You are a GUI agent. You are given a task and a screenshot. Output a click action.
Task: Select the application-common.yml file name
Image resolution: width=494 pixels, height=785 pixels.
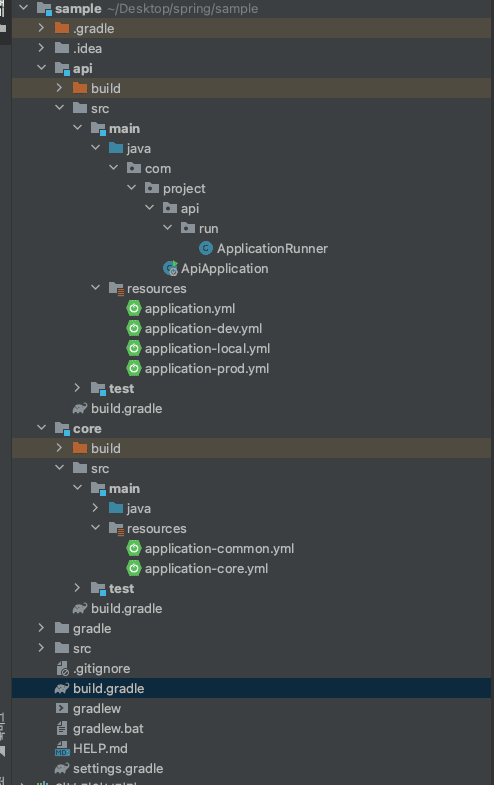coord(219,549)
